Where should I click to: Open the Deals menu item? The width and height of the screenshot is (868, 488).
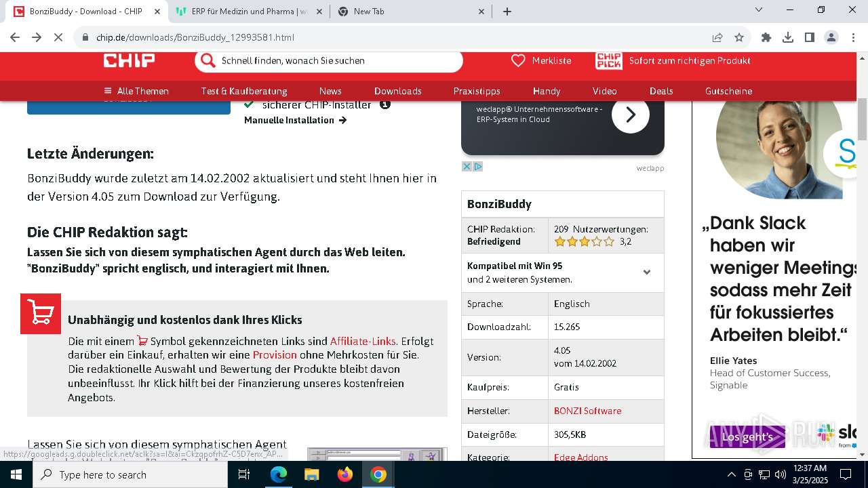(x=661, y=91)
